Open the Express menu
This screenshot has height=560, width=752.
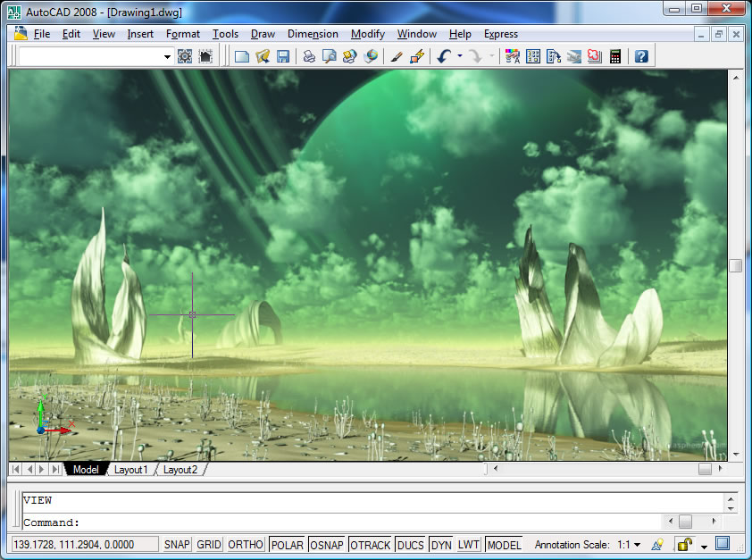501,34
